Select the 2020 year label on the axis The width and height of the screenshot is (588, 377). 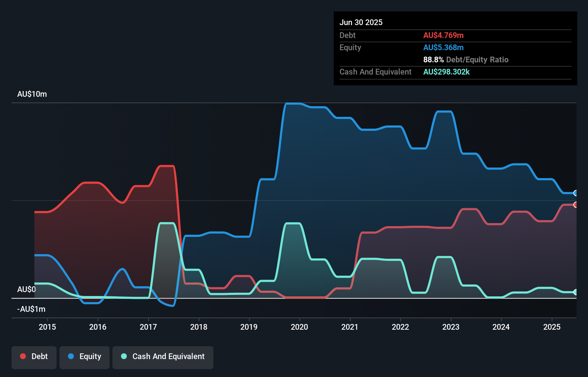pyautogui.click(x=300, y=327)
